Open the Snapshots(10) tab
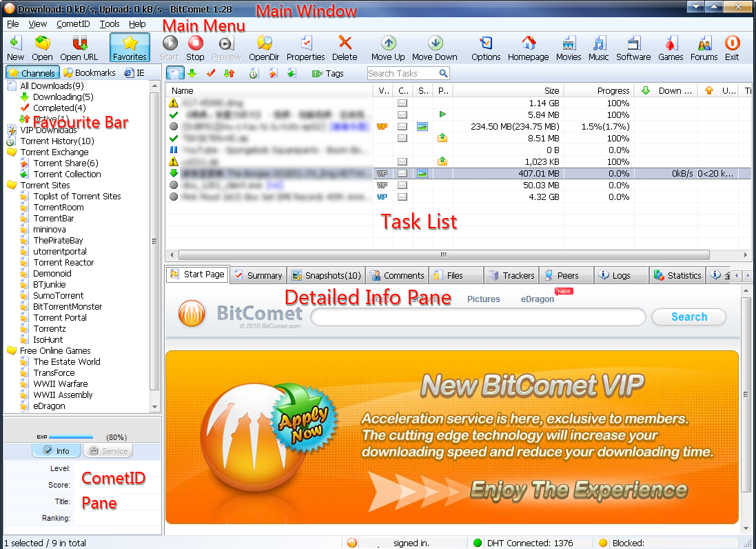This screenshot has width=756, height=549. point(327,276)
